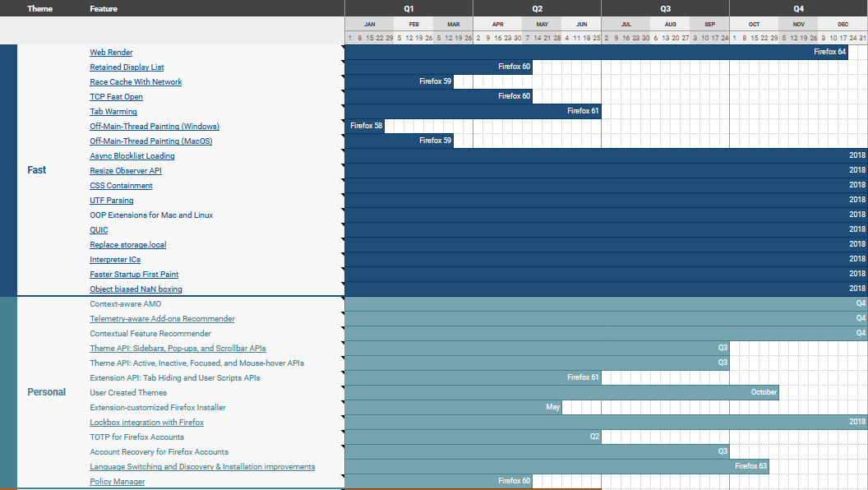Click the Lockbox integration with Firefox link

point(146,423)
